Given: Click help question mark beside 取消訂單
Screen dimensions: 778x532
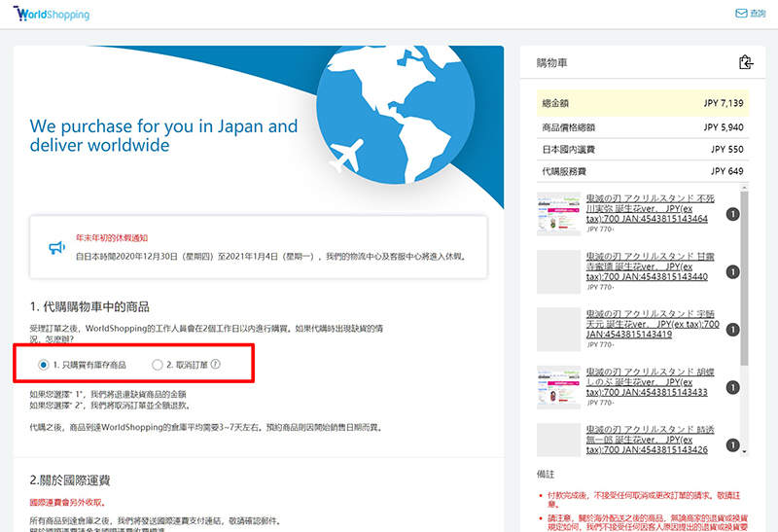Looking at the screenshot, I should tap(215, 365).
